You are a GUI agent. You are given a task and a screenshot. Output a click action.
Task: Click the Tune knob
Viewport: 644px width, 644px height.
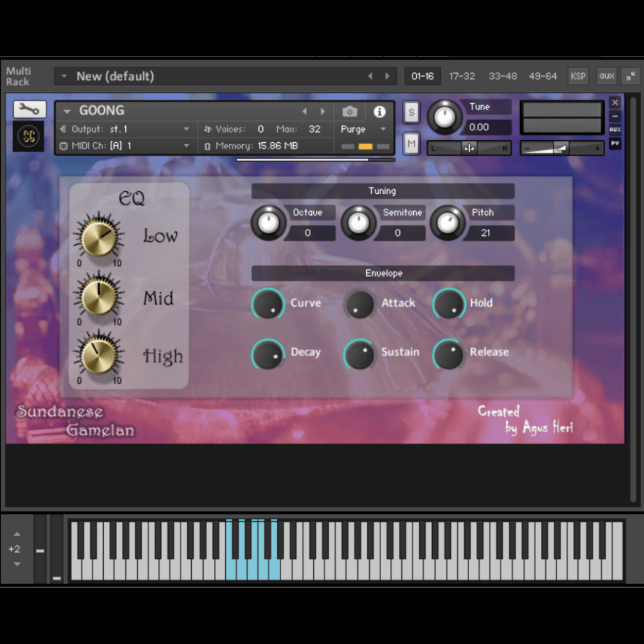444,117
